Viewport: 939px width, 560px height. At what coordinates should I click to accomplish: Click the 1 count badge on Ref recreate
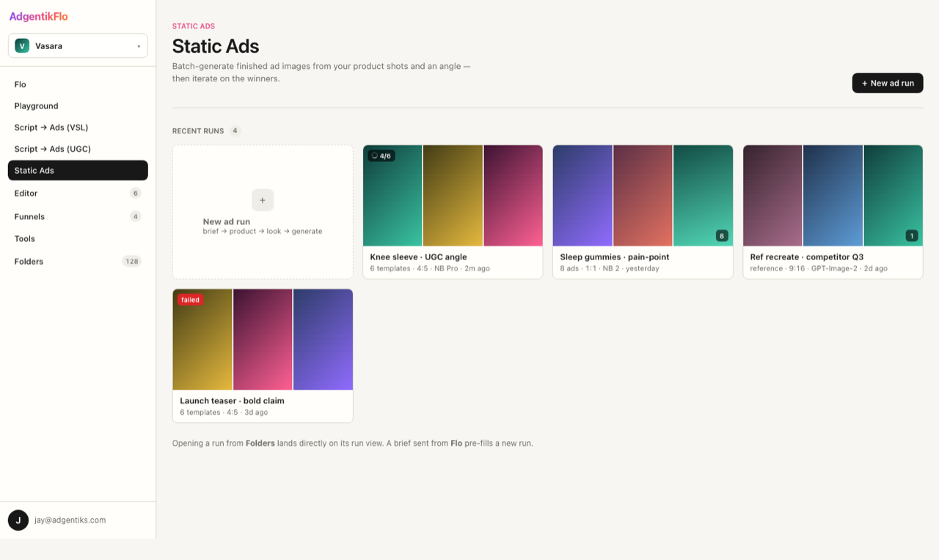pos(912,236)
